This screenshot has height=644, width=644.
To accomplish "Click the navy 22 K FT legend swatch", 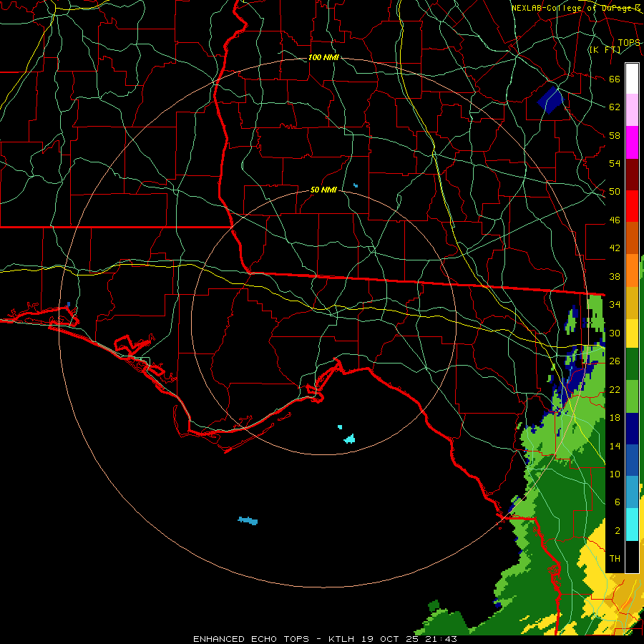I will tap(632, 429).
